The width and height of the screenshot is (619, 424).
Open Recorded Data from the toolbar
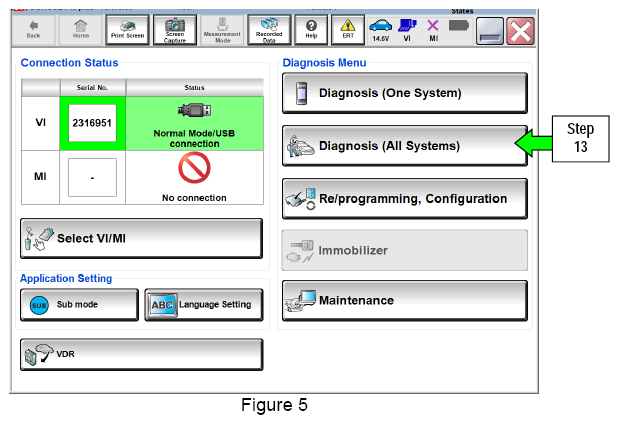pyautogui.click(x=269, y=30)
